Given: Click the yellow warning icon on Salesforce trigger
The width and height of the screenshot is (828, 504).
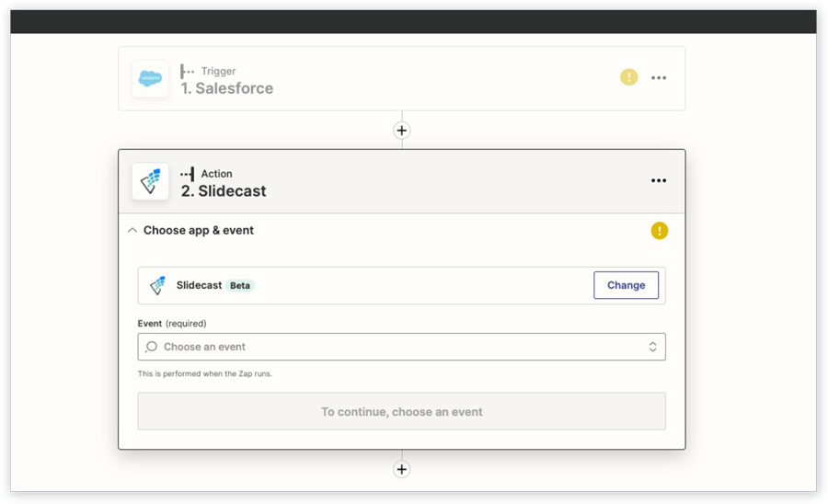Looking at the screenshot, I should [628, 77].
